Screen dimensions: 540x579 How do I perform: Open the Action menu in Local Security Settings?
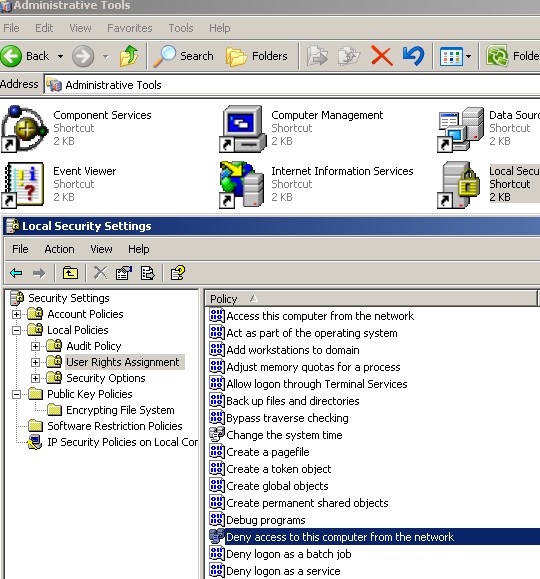[x=59, y=249]
